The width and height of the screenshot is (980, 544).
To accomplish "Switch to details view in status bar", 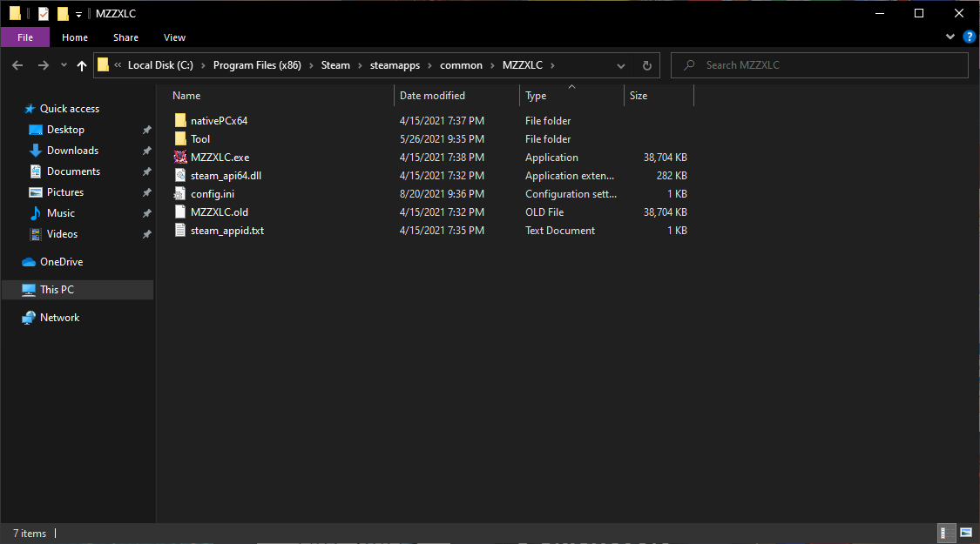I will tap(947, 533).
